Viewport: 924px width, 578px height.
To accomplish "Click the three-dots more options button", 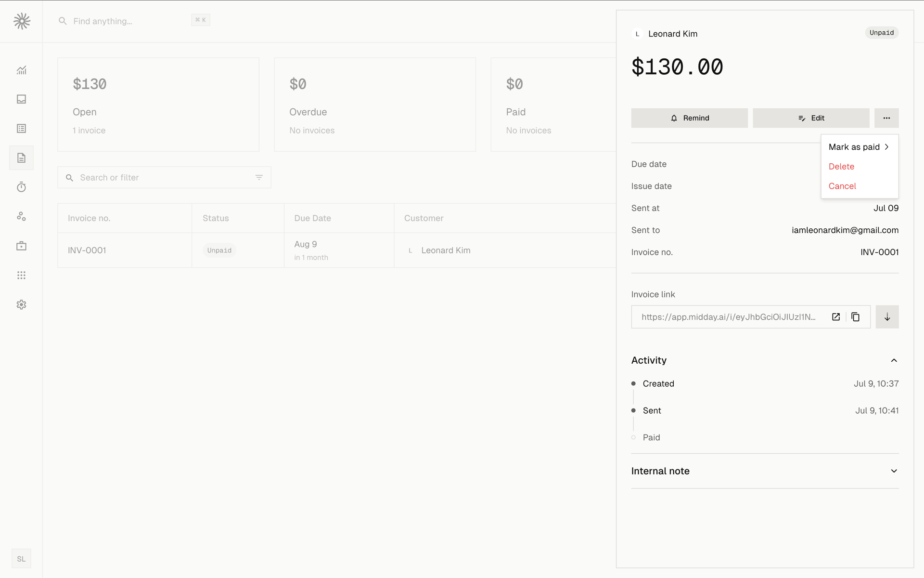I will (886, 118).
